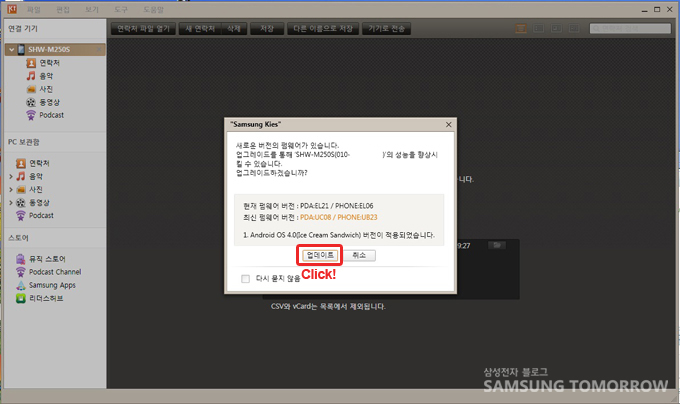Click Android OS 4.0 Ice Cream Sandwich note
The width and height of the screenshot is (680, 404).
click(x=339, y=235)
